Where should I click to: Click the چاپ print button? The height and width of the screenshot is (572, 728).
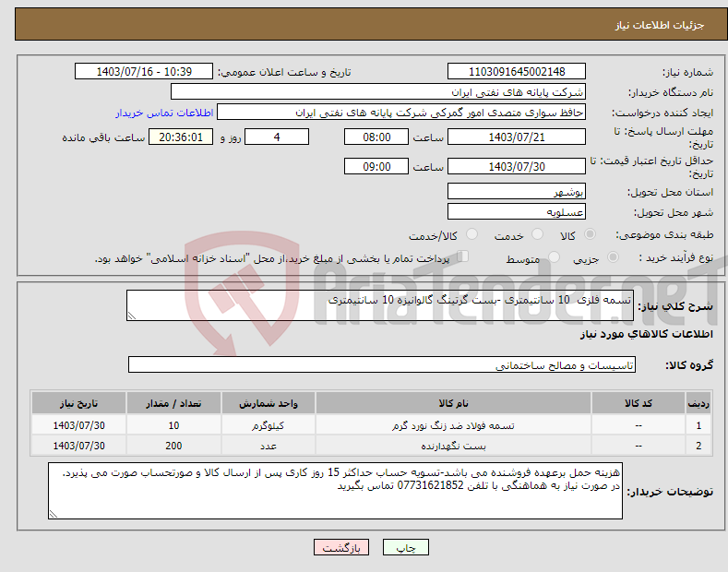point(406,547)
